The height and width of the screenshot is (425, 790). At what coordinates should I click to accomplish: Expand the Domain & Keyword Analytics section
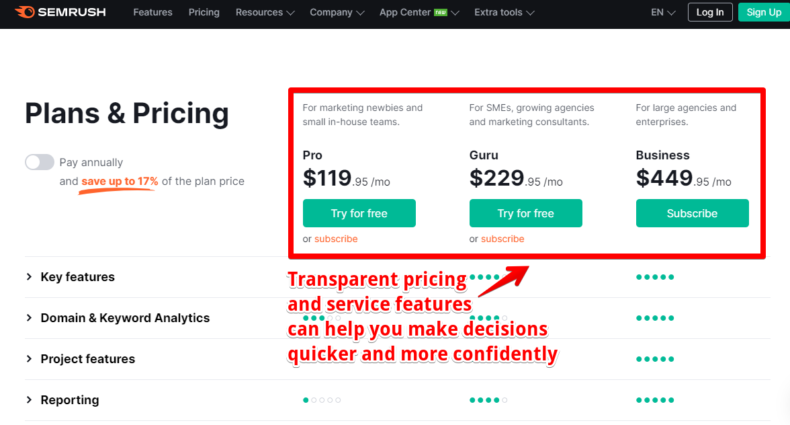pyautogui.click(x=125, y=318)
